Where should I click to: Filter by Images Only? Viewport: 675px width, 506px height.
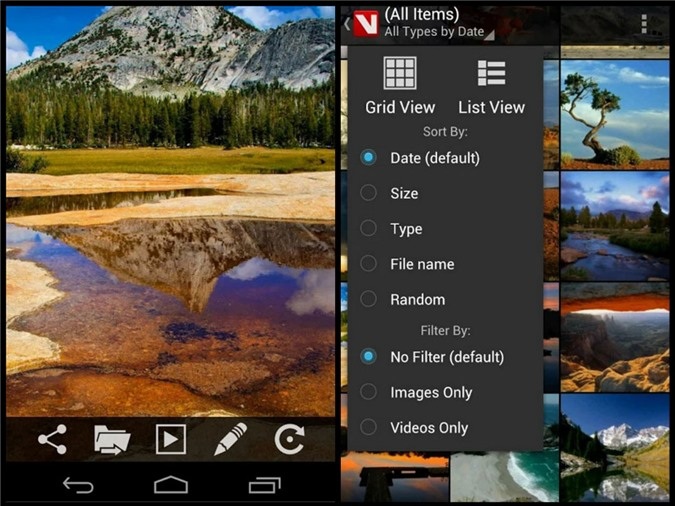[445, 392]
